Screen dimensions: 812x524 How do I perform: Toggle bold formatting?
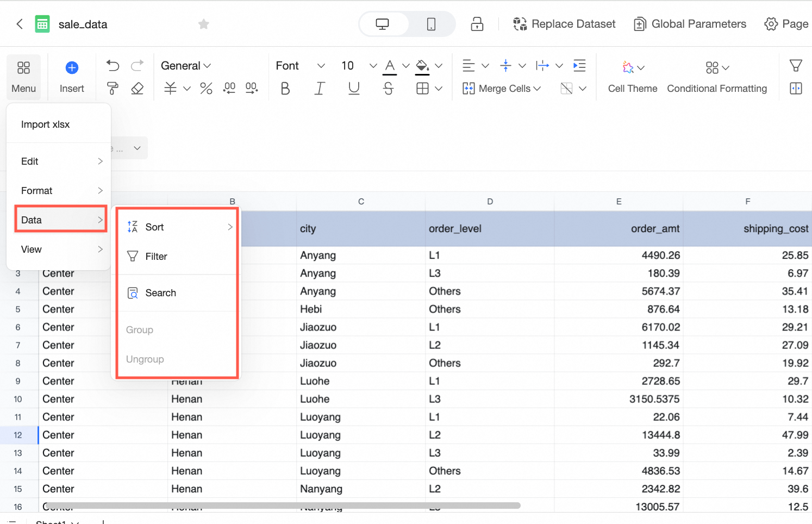pos(285,88)
